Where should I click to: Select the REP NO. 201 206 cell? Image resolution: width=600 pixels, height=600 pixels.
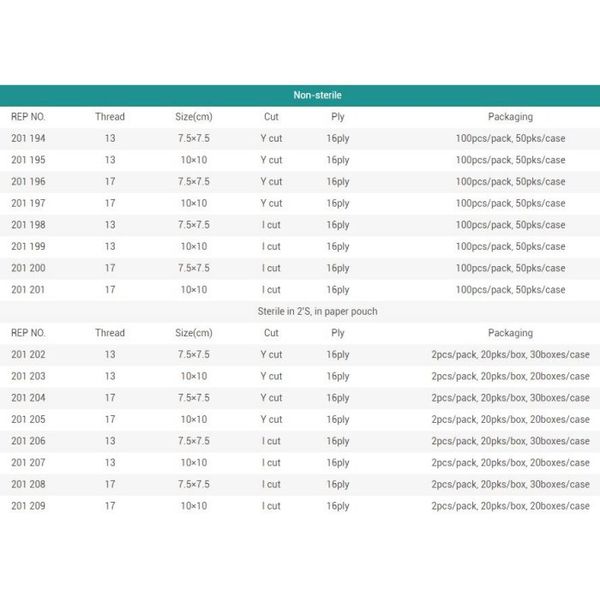pyautogui.click(x=28, y=441)
